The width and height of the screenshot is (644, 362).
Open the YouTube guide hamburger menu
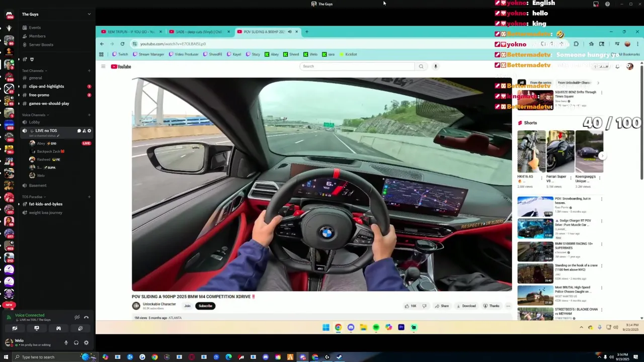103,66
